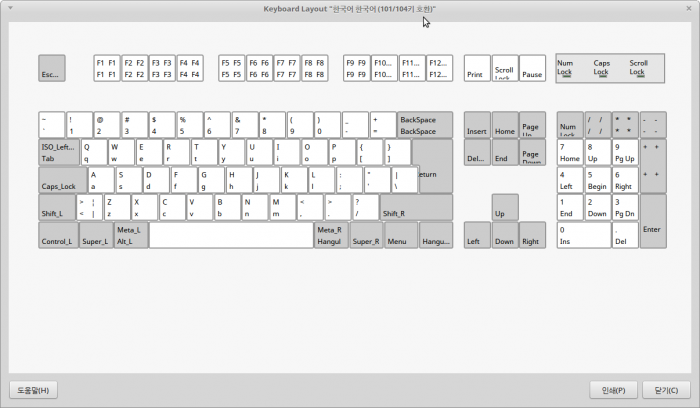The image size is (700, 408).
Task: Click the Page Up key in navigation cluster
Action: click(532, 125)
